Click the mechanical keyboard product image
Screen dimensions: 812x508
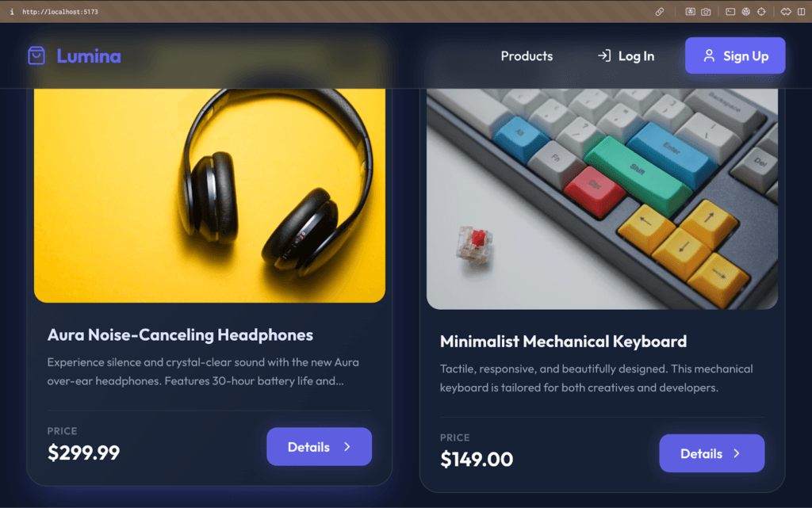603,199
